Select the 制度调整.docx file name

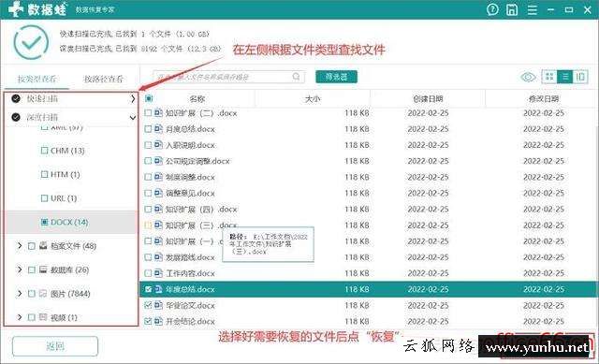[190, 177]
